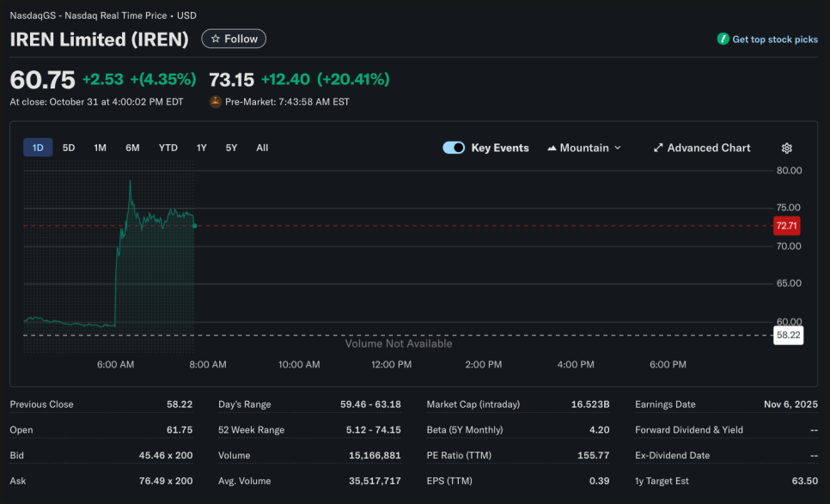The image size is (830, 504).
Task: Click the pre-market sunrise icon
Action: pos(216,101)
